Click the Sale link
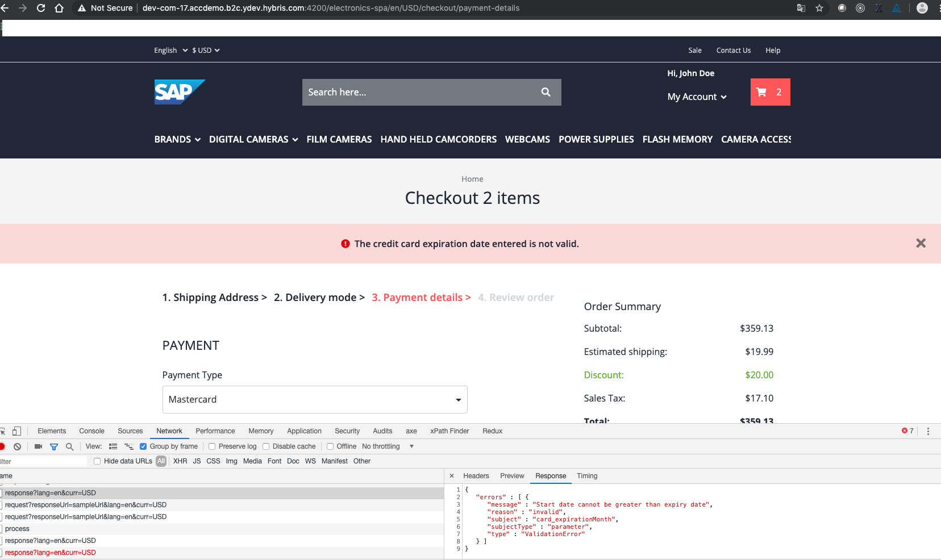 point(695,50)
